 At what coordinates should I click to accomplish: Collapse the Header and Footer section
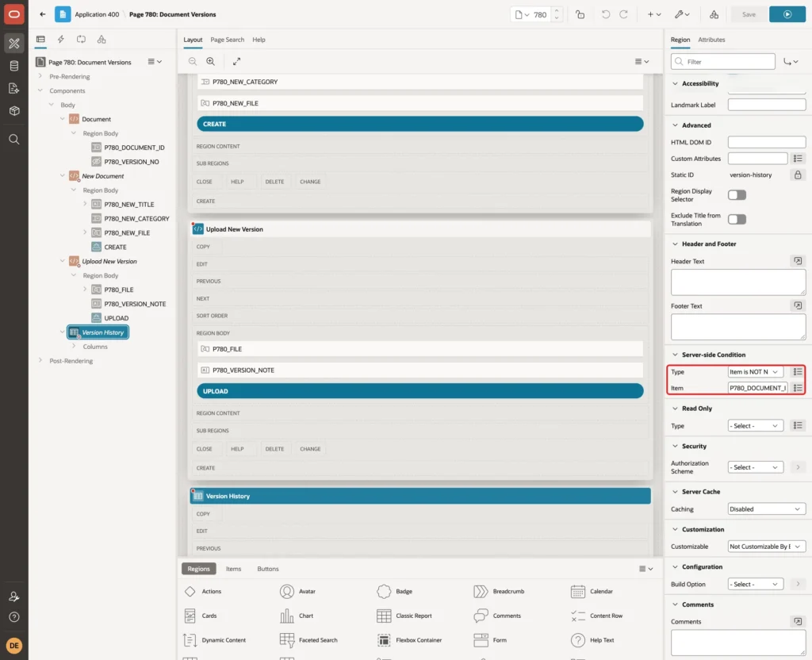[675, 244]
